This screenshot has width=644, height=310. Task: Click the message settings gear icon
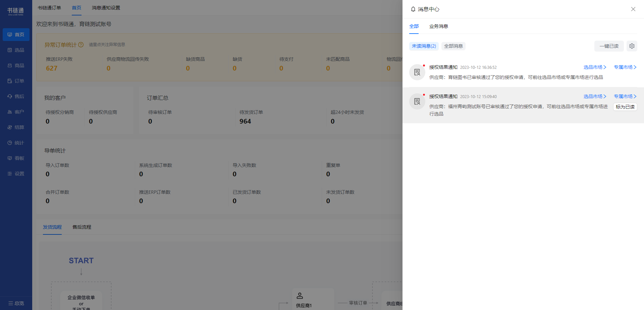pos(632,46)
